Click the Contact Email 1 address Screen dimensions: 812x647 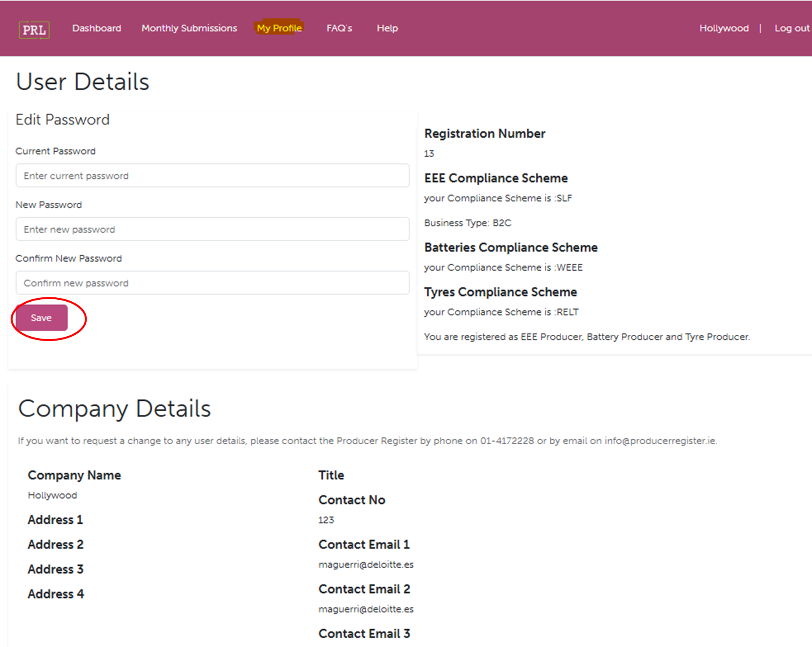[x=366, y=565]
